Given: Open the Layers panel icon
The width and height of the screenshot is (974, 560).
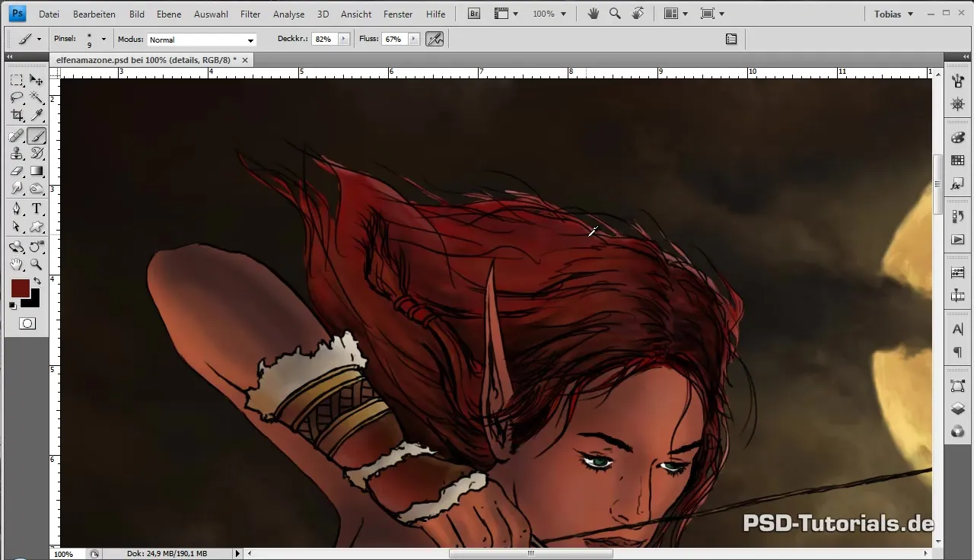Looking at the screenshot, I should click(x=958, y=409).
